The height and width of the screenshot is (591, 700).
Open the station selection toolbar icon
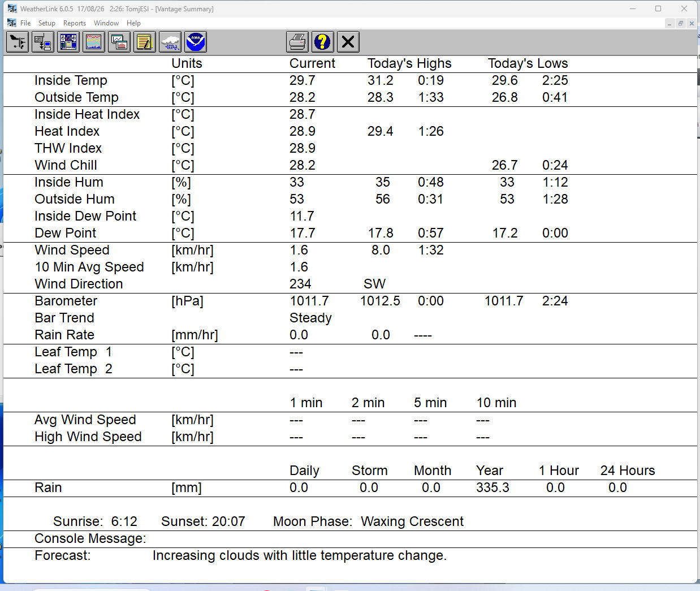pos(18,42)
